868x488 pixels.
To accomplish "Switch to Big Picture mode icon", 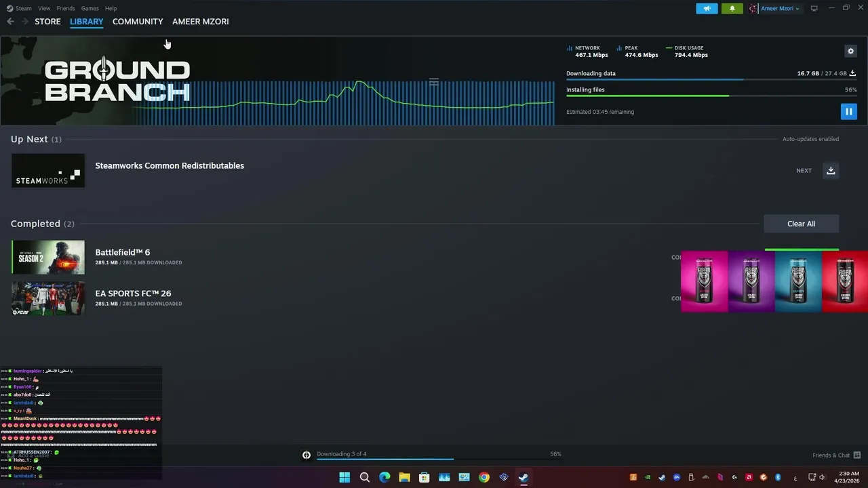I will pos(814,8).
